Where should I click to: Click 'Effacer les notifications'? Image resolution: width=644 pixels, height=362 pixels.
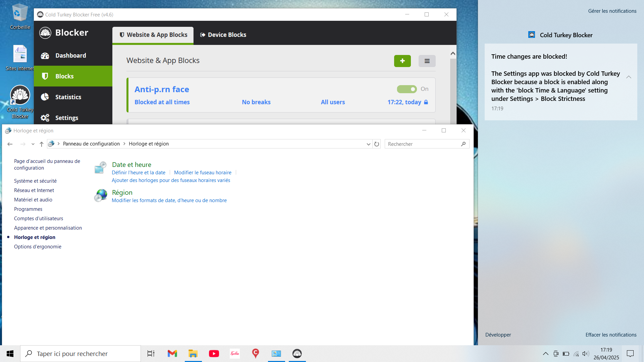pos(611,335)
